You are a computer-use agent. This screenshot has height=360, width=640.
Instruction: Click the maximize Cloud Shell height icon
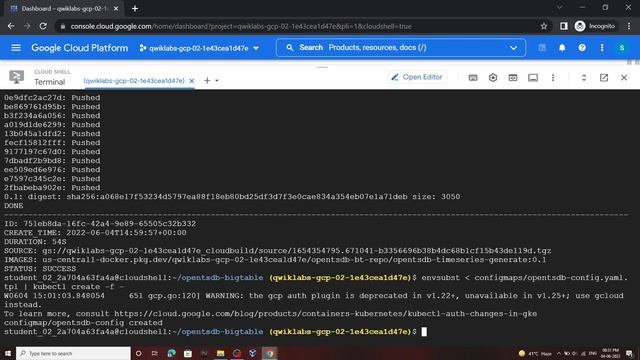pos(584,78)
